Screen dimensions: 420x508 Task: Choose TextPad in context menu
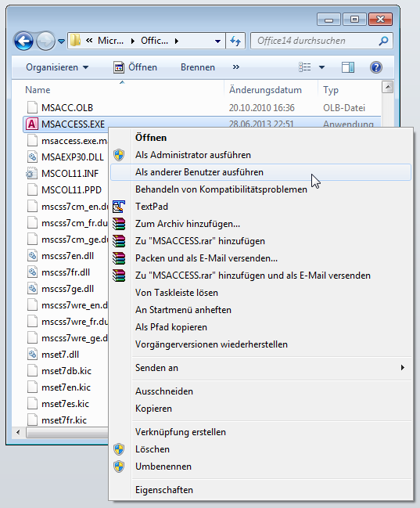260,207
